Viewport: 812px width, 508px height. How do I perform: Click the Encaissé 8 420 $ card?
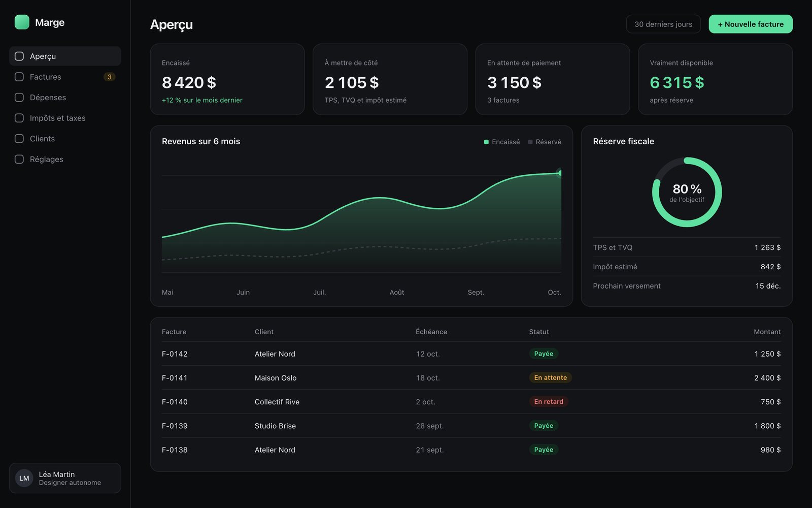coord(227,79)
